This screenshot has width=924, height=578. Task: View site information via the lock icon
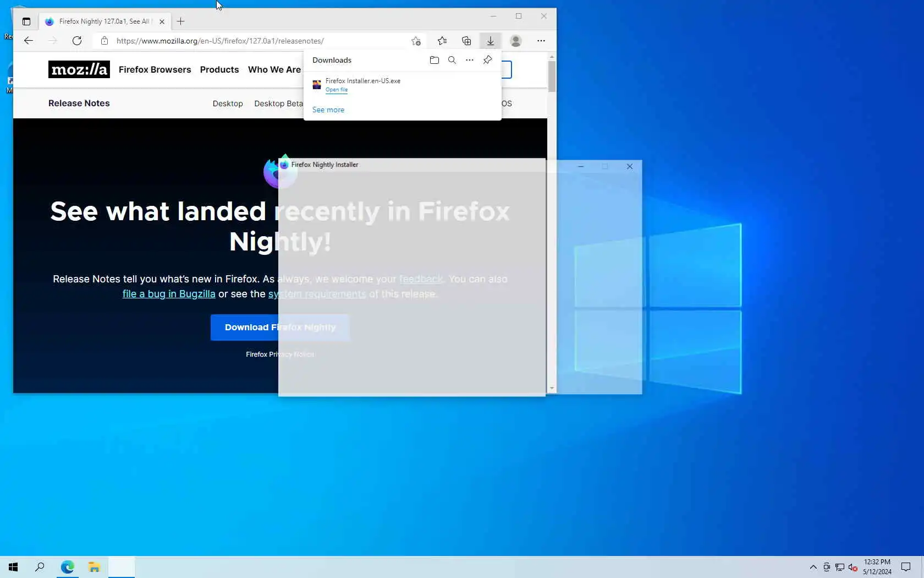(x=105, y=41)
